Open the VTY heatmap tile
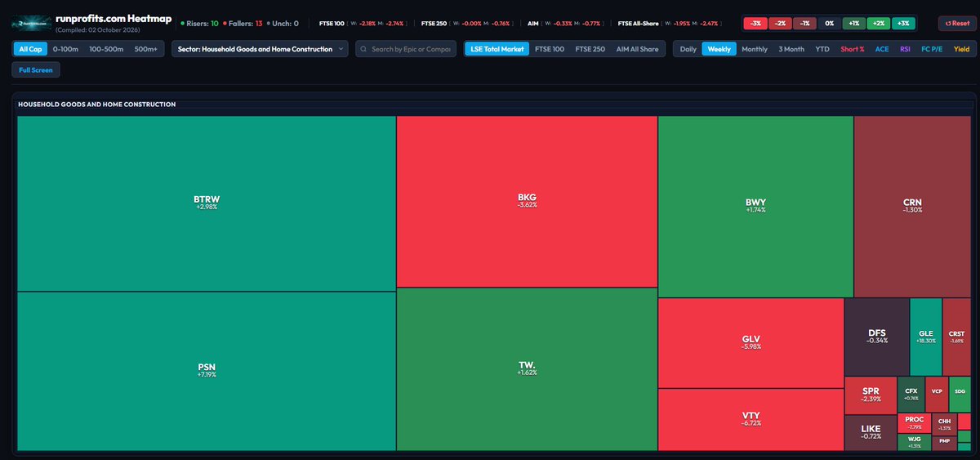The height and width of the screenshot is (460, 980). point(751,419)
